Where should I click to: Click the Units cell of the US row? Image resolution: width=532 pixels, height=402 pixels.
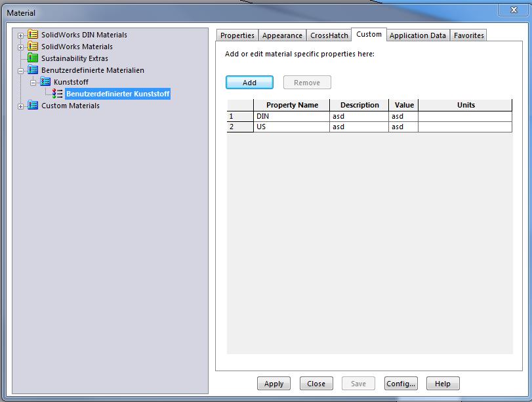click(x=465, y=127)
